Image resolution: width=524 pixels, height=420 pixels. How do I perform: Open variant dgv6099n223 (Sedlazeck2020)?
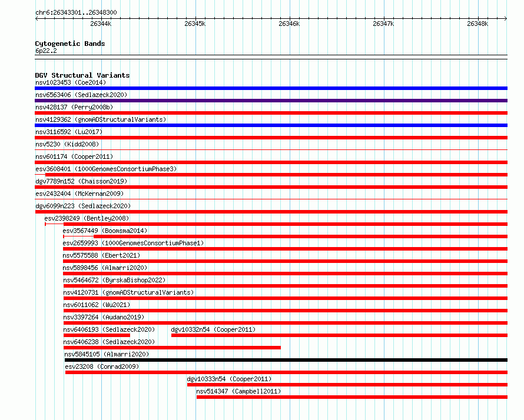[83, 206]
